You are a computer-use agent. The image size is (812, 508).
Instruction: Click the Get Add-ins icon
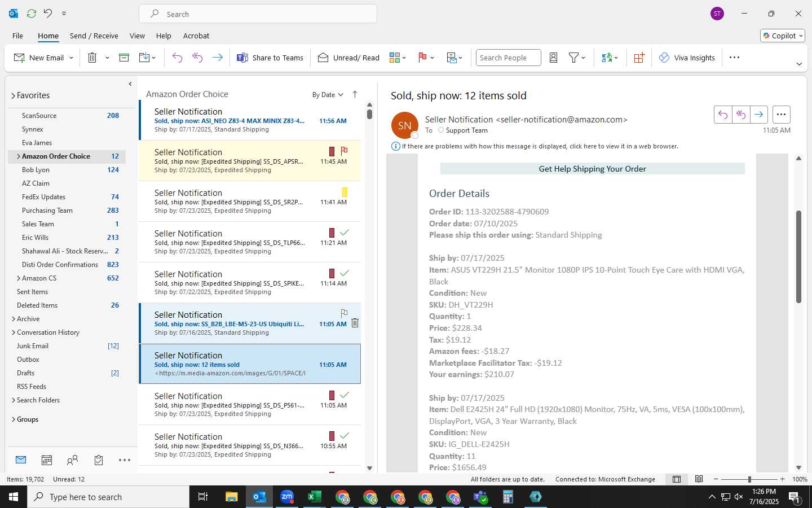(x=639, y=58)
